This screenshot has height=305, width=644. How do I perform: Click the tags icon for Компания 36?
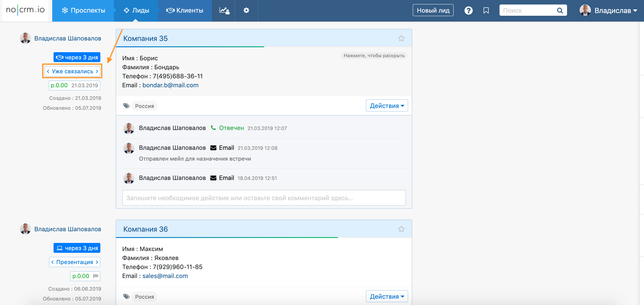click(126, 297)
